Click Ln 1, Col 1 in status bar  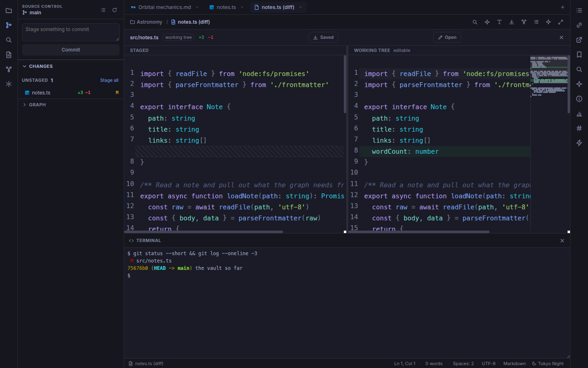[x=405, y=364]
